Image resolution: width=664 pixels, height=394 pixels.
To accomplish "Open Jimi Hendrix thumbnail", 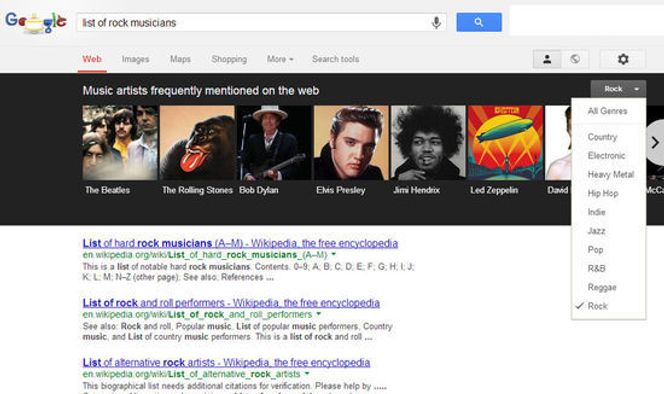I will [428, 143].
